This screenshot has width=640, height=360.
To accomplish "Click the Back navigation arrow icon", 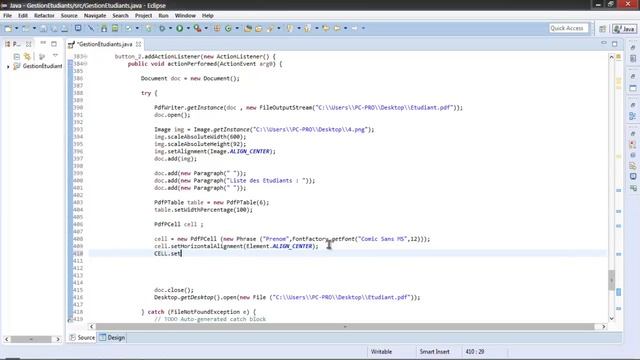I will [x=337, y=28].
